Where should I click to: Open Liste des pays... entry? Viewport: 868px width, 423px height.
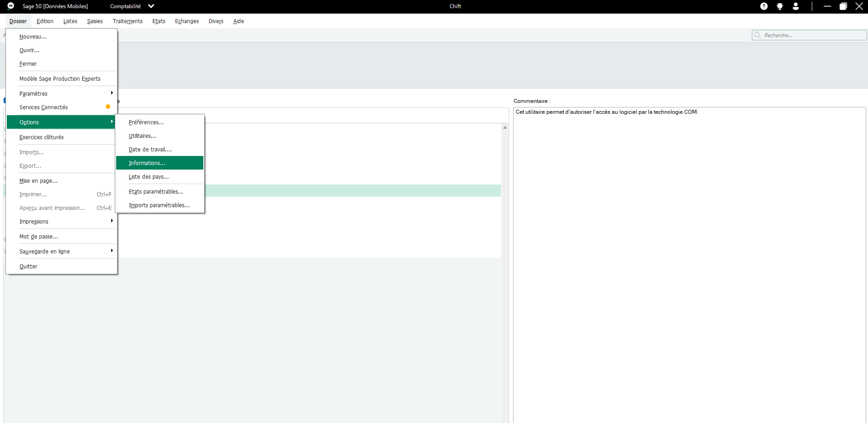[x=160, y=177]
